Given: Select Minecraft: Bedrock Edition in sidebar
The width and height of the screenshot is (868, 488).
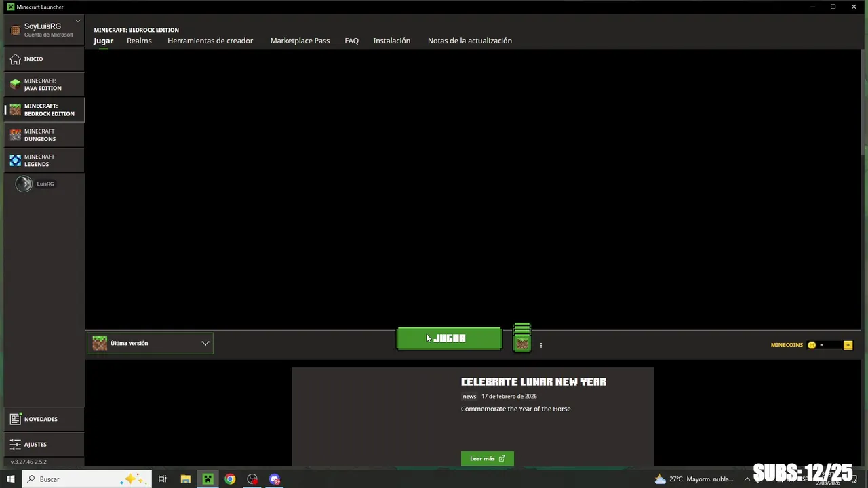Looking at the screenshot, I should 44,110.
